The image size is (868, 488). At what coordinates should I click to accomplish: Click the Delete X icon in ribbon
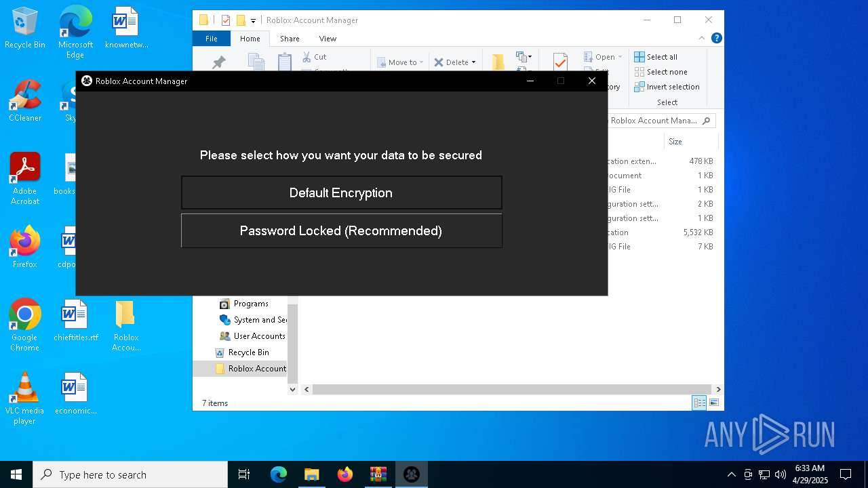tap(439, 62)
